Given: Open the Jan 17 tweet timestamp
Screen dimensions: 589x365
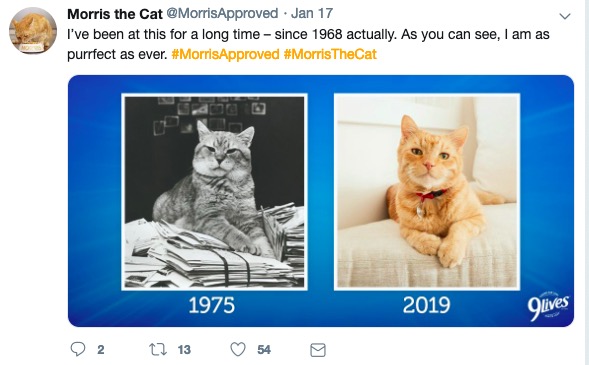Looking at the screenshot, I should click(x=312, y=14).
